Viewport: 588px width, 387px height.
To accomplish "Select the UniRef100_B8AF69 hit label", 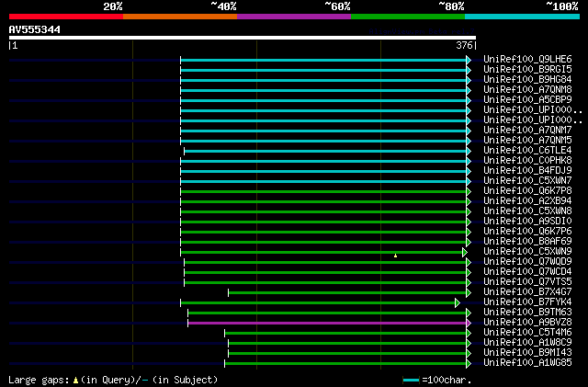I will click(x=527, y=242).
